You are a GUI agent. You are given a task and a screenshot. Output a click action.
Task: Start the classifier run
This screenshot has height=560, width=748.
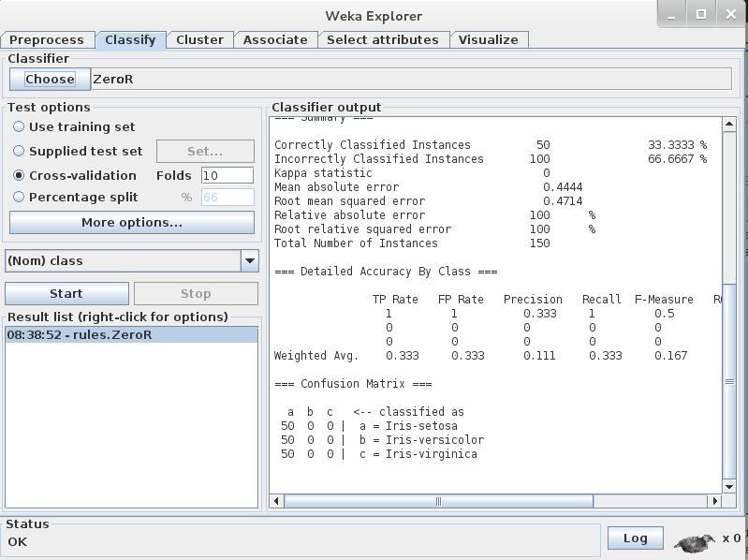[66, 293]
